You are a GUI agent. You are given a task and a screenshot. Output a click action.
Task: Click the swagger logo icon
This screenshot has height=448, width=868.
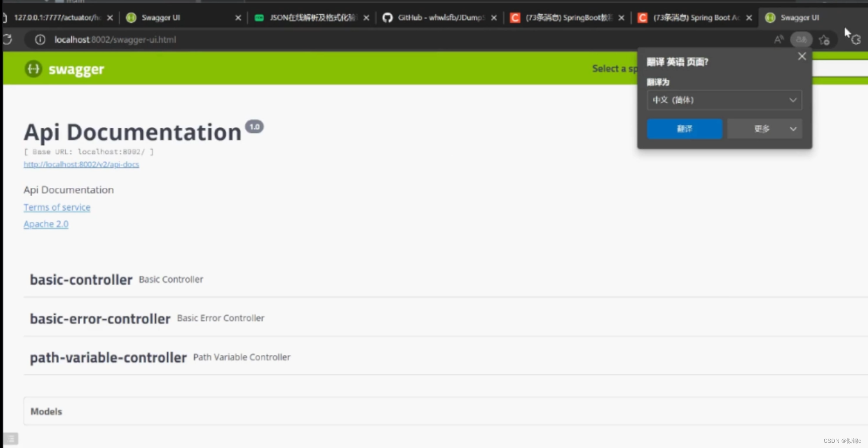pyautogui.click(x=34, y=69)
